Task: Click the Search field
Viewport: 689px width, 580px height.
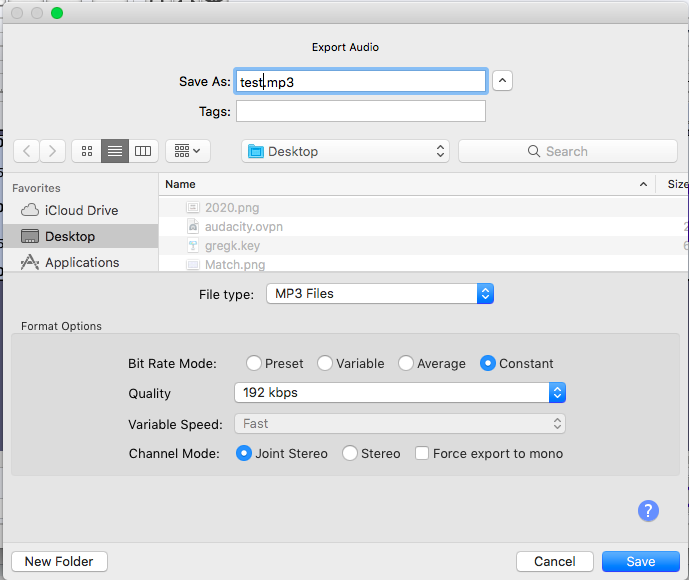Action: pos(568,151)
